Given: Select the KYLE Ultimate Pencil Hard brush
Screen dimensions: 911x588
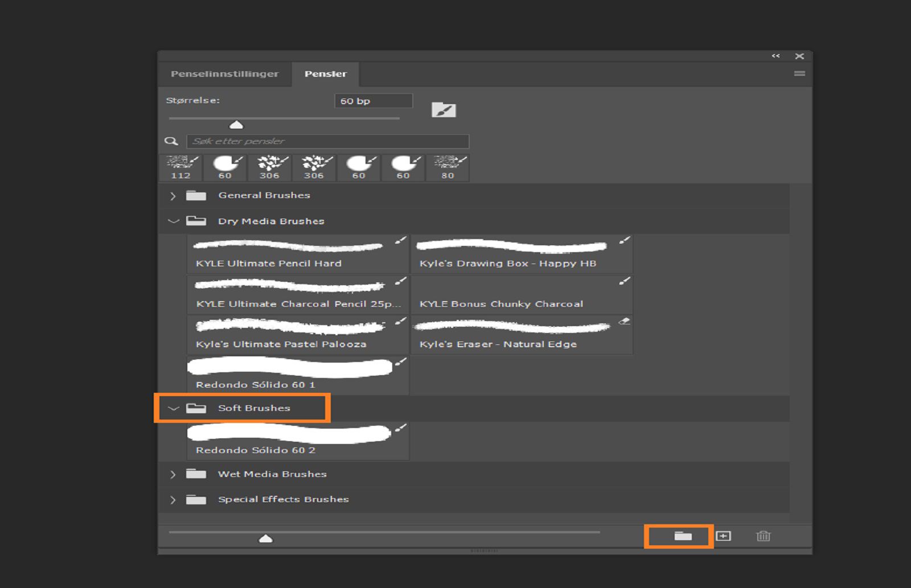Looking at the screenshot, I should (x=298, y=254).
